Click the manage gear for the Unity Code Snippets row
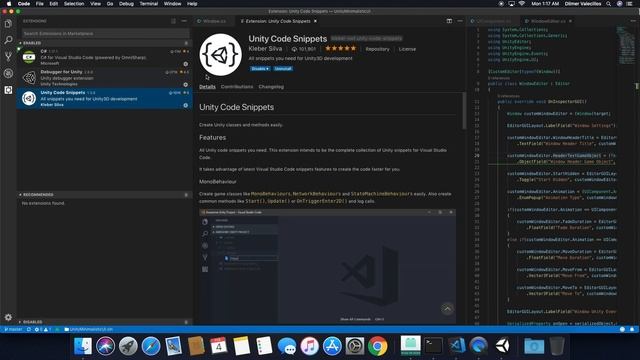The image size is (640, 360). click(186, 105)
